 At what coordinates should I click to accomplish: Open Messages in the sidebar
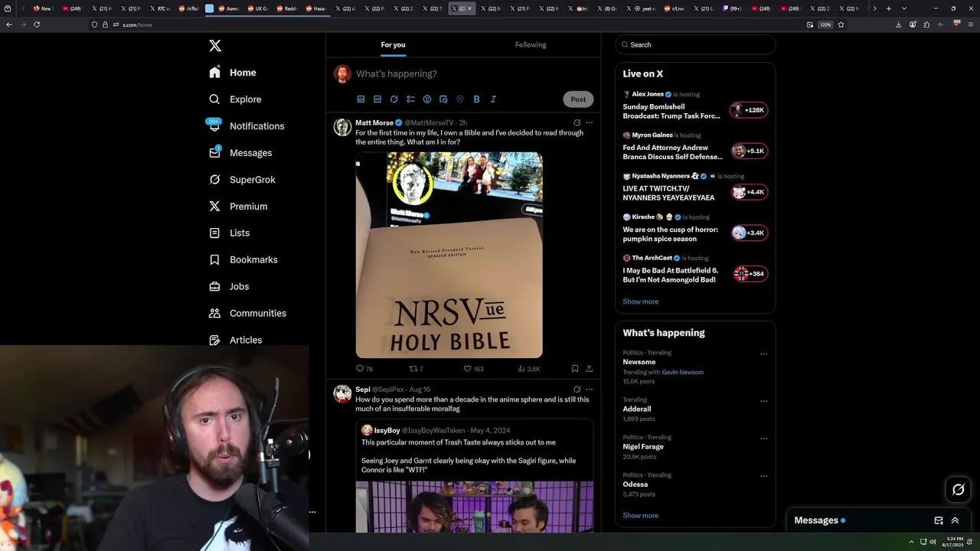click(240, 153)
